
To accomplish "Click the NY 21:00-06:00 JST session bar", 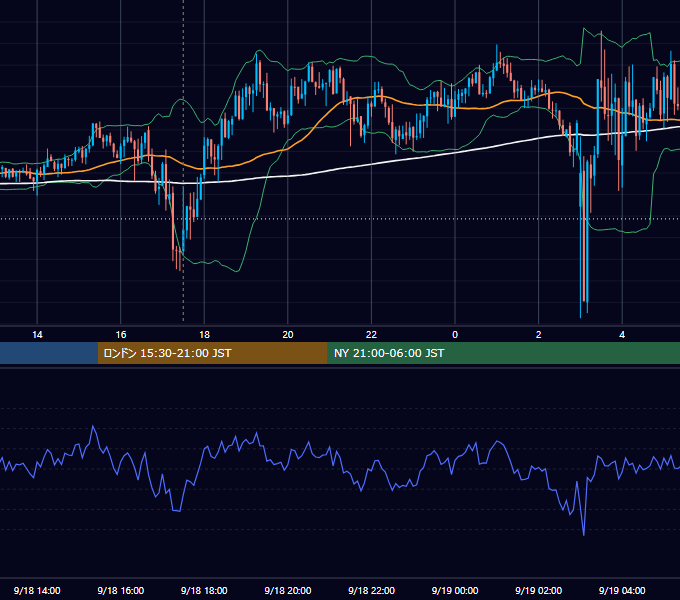I will click(503, 353).
